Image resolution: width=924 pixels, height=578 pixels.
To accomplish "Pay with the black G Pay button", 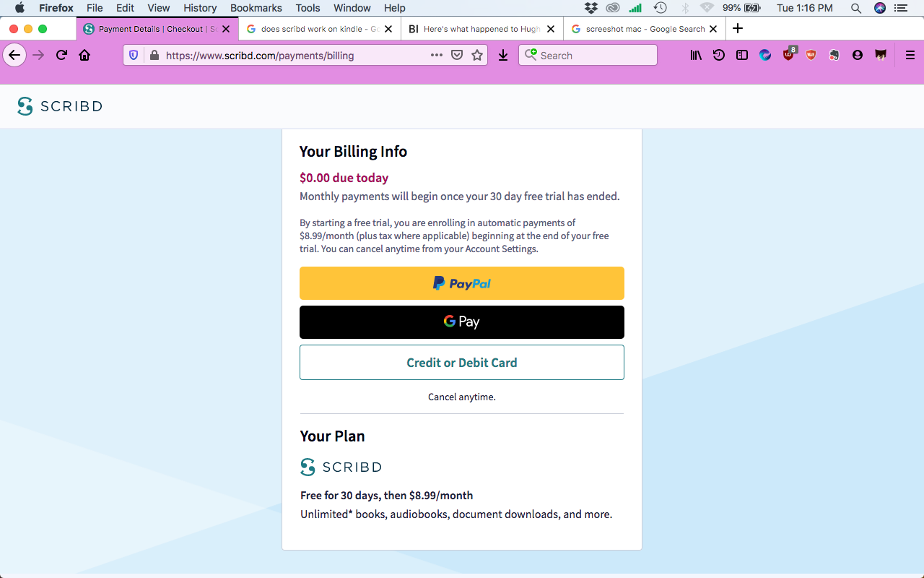I will pyautogui.click(x=462, y=322).
